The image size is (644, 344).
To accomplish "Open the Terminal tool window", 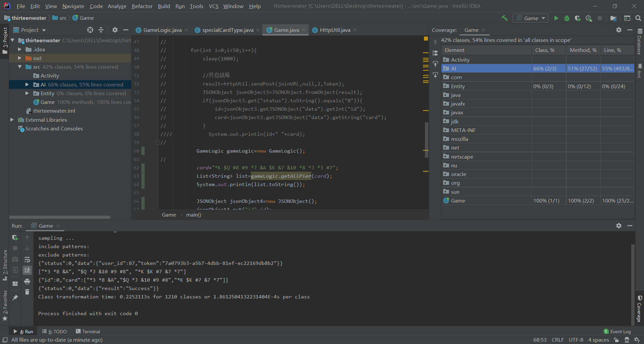I will tap(88, 332).
